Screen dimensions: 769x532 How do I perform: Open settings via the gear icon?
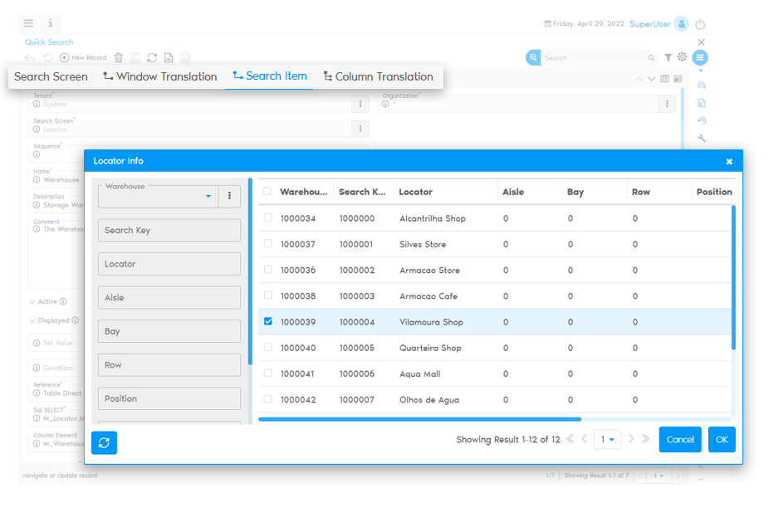coord(682,57)
